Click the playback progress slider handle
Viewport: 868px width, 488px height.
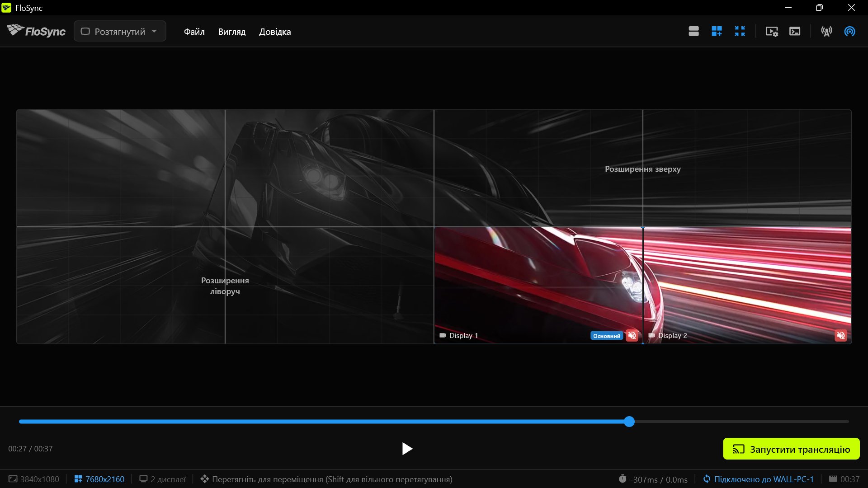click(629, 422)
